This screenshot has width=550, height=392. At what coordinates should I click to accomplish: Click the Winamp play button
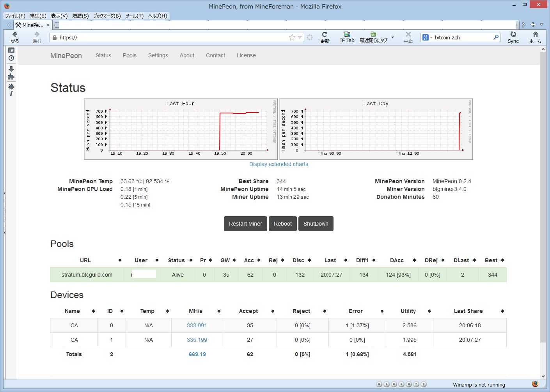[387, 384]
